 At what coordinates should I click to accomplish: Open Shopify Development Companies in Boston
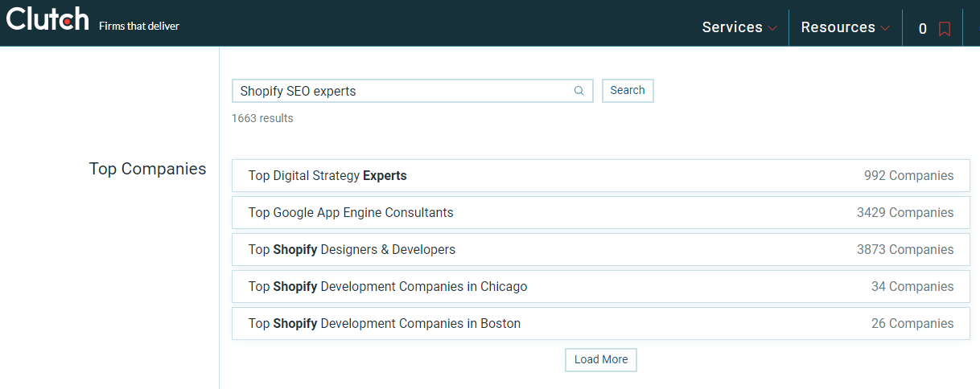[601, 324]
